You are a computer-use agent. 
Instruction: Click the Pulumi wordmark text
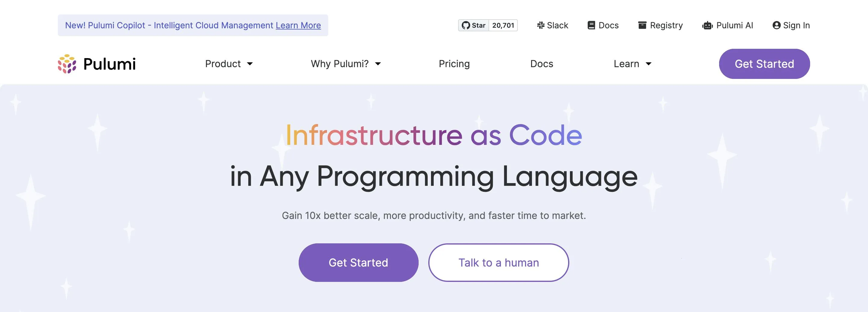109,64
